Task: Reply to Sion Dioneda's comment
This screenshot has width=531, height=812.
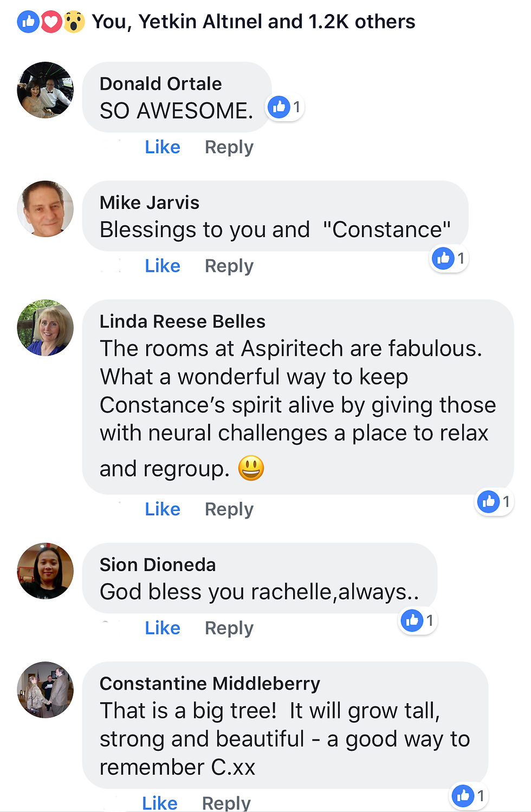Action: tap(229, 628)
